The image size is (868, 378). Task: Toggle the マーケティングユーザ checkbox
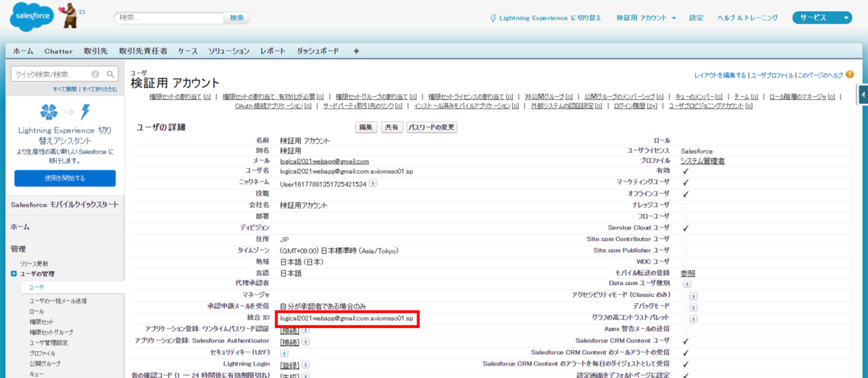click(x=685, y=183)
